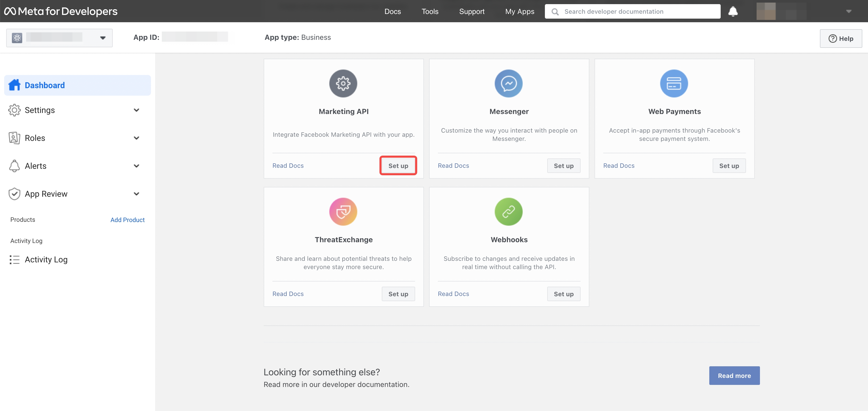The height and width of the screenshot is (411, 868).
Task: Click the Read more button
Action: [734, 375]
